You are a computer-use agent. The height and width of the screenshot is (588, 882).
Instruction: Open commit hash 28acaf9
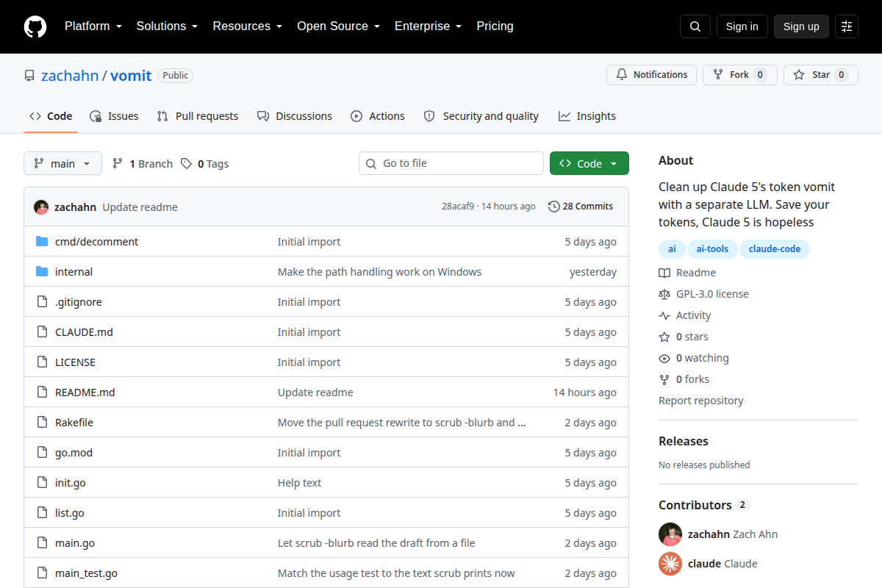coord(458,207)
